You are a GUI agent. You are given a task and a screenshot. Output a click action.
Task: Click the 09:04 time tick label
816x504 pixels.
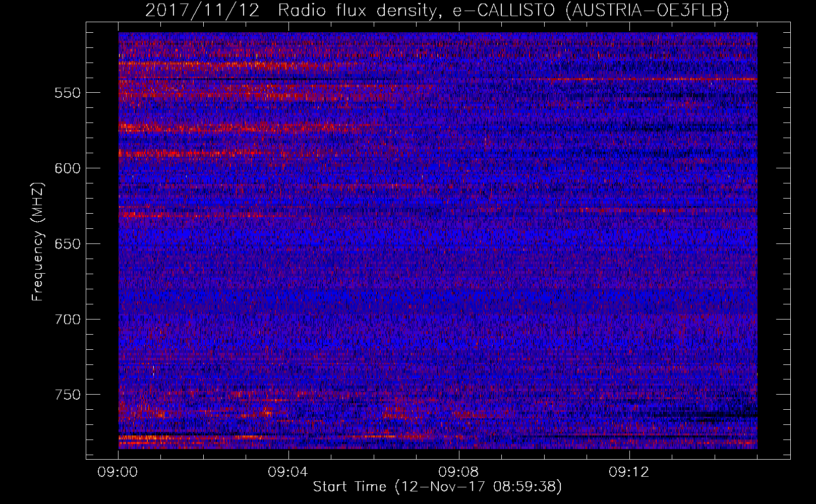[x=288, y=472]
